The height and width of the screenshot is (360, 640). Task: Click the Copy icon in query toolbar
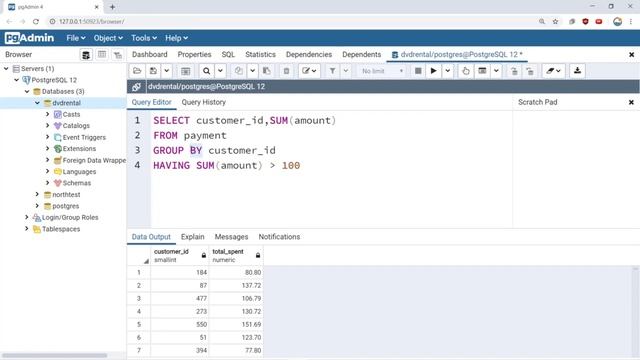point(239,71)
